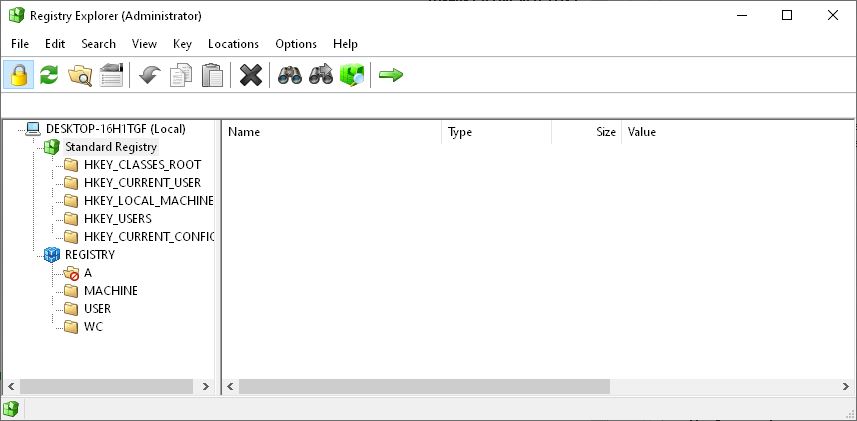The width and height of the screenshot is (857, 421).
Task: Open the Options menu
Action: (x=296, y=44)
